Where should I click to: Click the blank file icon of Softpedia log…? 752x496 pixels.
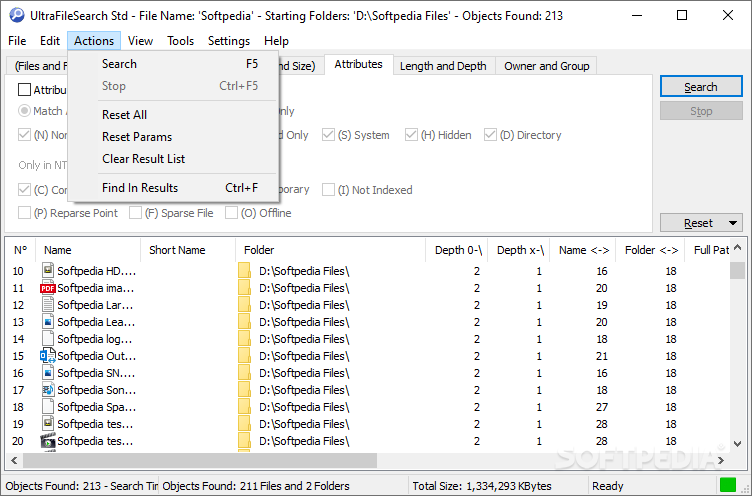coord(47,339)
